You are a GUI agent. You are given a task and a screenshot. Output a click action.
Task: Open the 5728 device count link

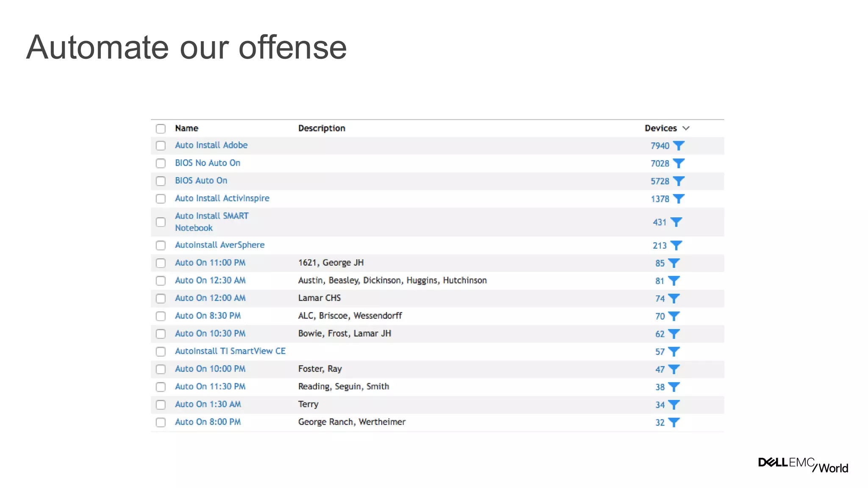click(660, 182)
